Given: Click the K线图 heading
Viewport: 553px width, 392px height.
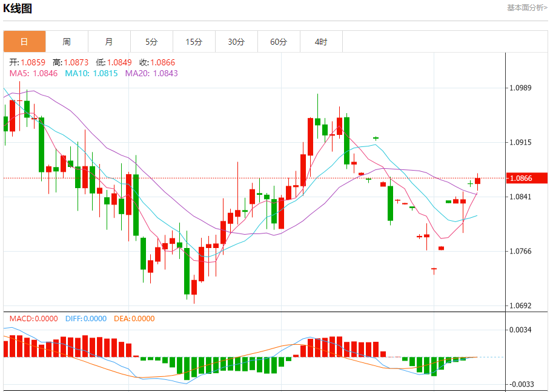Looking at the screenshot, I should 18,8.
